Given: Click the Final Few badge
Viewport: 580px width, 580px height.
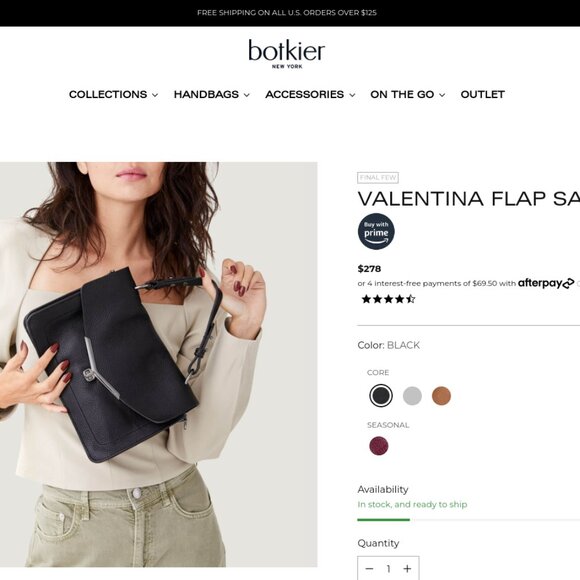Looking at the screenshot, I should point(378,178).
